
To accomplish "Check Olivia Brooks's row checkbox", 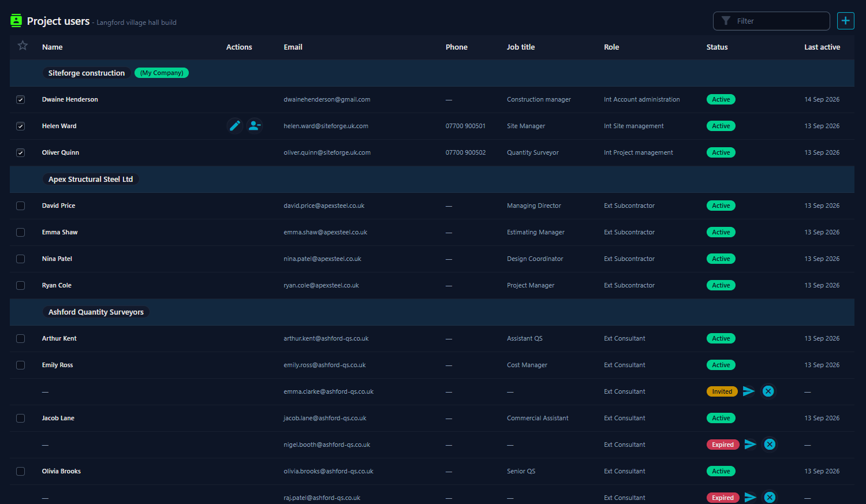I will (x=21, y=472).
